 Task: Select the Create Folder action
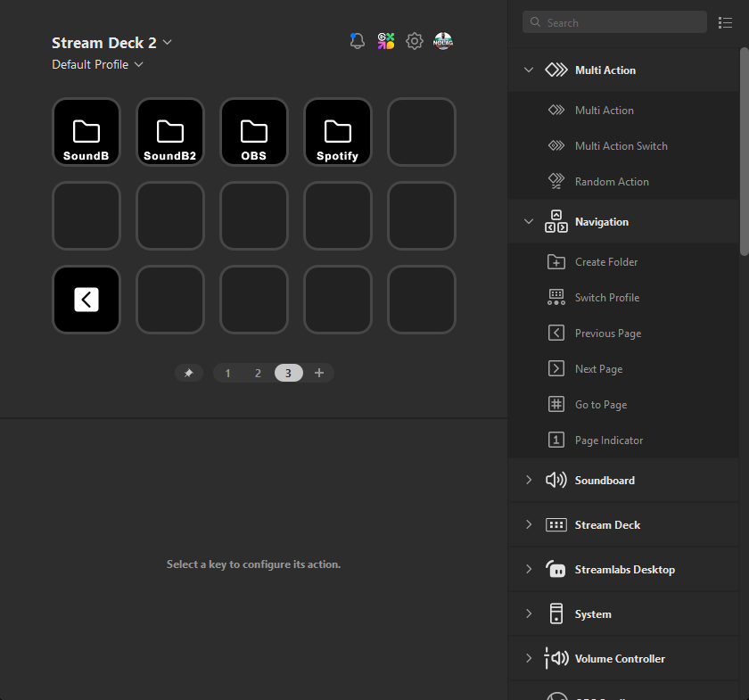(x=624, y=262)
